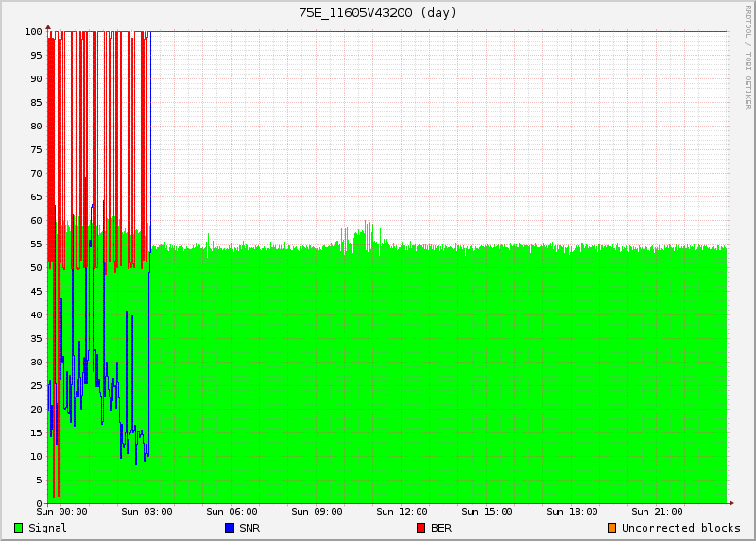756x541 pixels.
Task: Click the 'Signal' legend label
Action: 47,528
